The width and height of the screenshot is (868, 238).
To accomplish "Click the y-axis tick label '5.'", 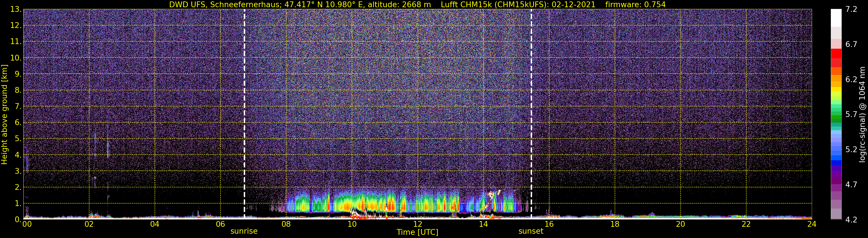I will 18,139.
